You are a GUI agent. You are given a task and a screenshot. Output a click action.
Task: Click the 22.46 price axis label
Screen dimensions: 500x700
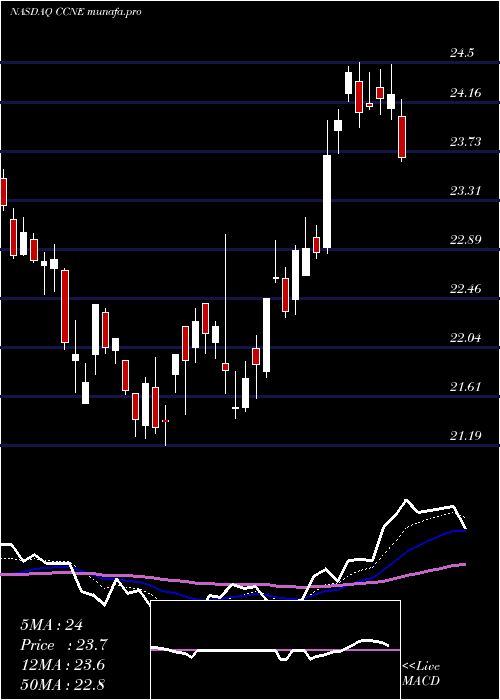pyautogui.click(x=466, y=289)
